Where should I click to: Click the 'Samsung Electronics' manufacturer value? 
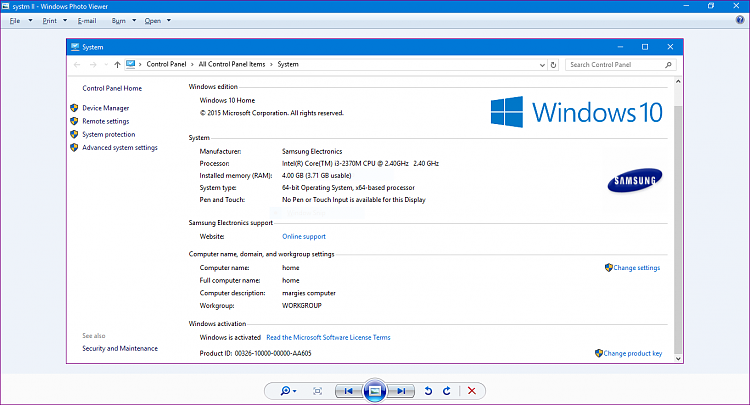point(312,152)
